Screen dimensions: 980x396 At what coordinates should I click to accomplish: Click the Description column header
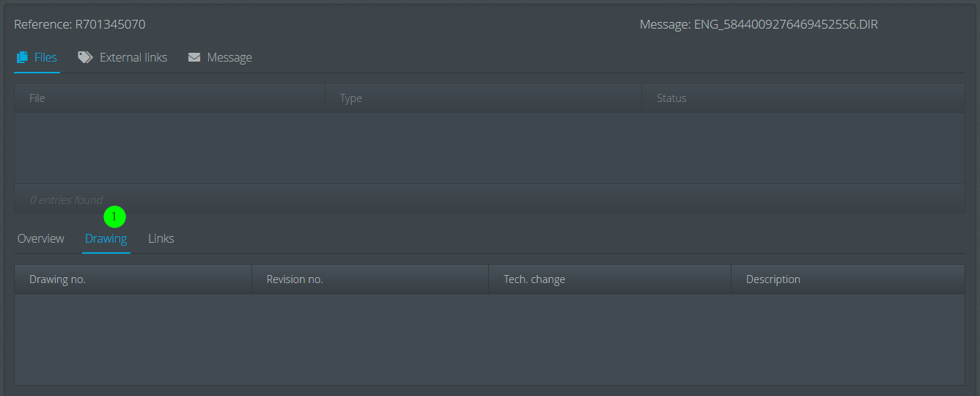pyautogui.click(x=848, y=279)
